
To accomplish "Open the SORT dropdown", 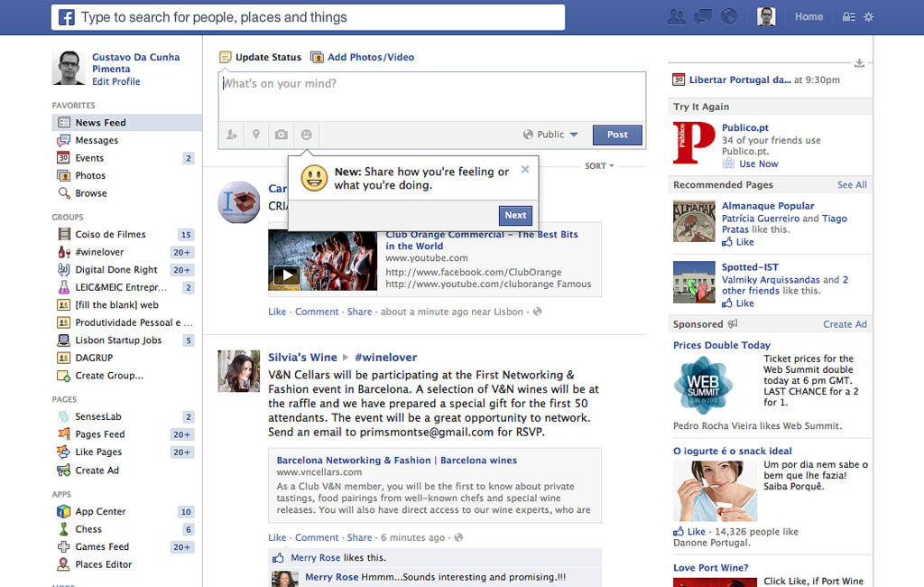I will click(x=599, y=166).
